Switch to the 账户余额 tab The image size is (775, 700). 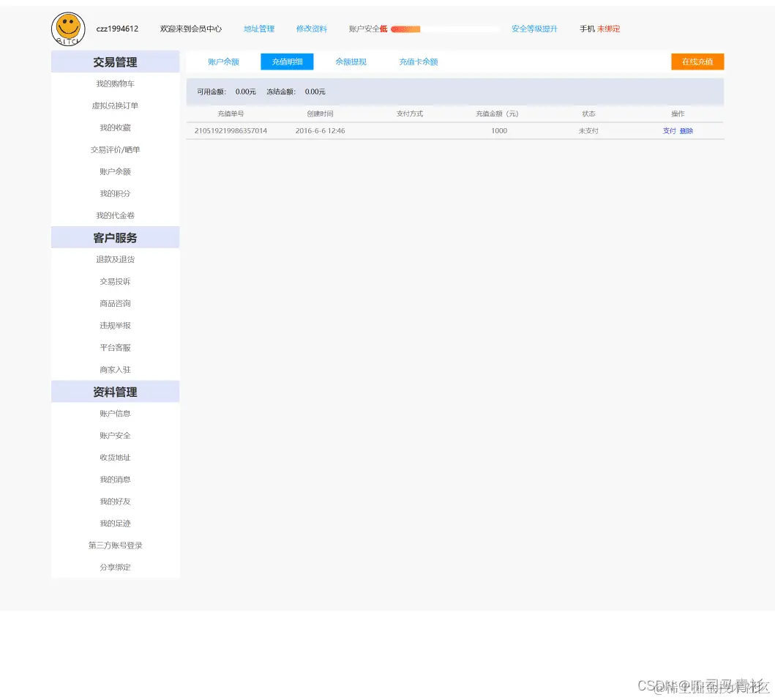[x=222, y=62]
